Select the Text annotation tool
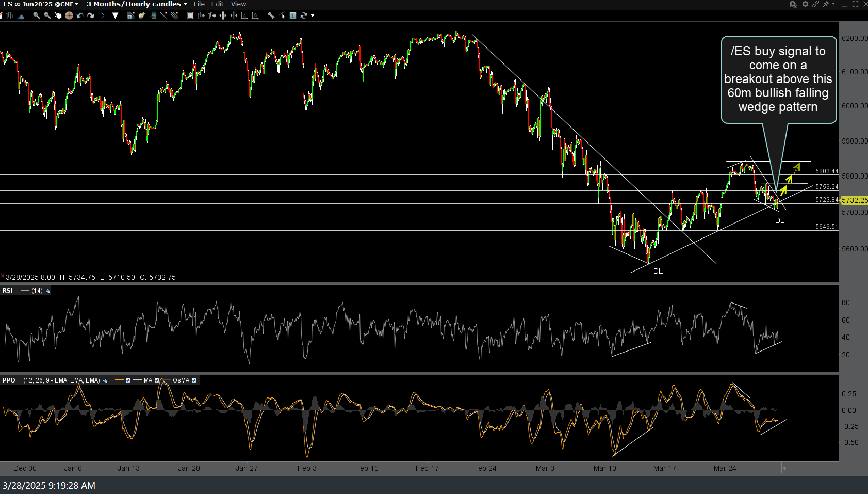The image size is (868, 494). pyautogui.click(x=292, y=15)
